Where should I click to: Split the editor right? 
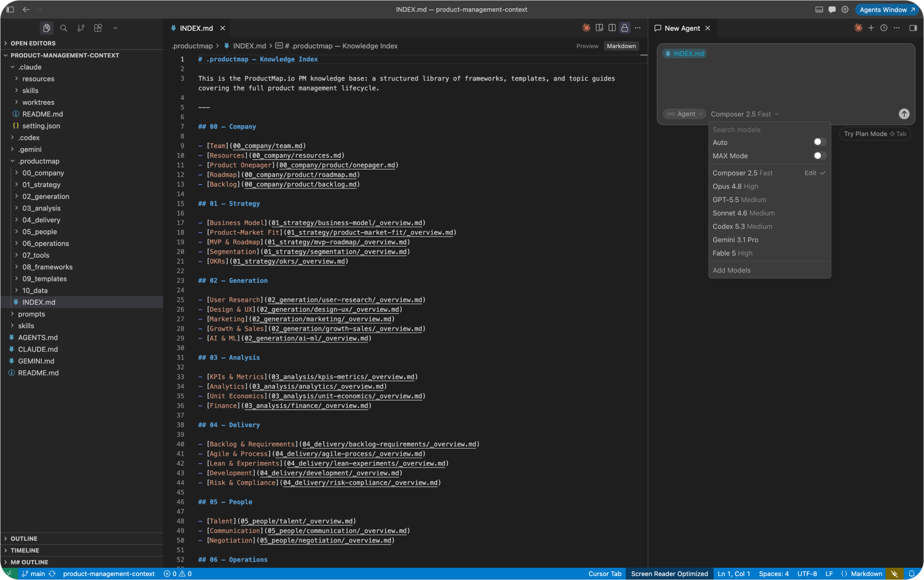612,28
